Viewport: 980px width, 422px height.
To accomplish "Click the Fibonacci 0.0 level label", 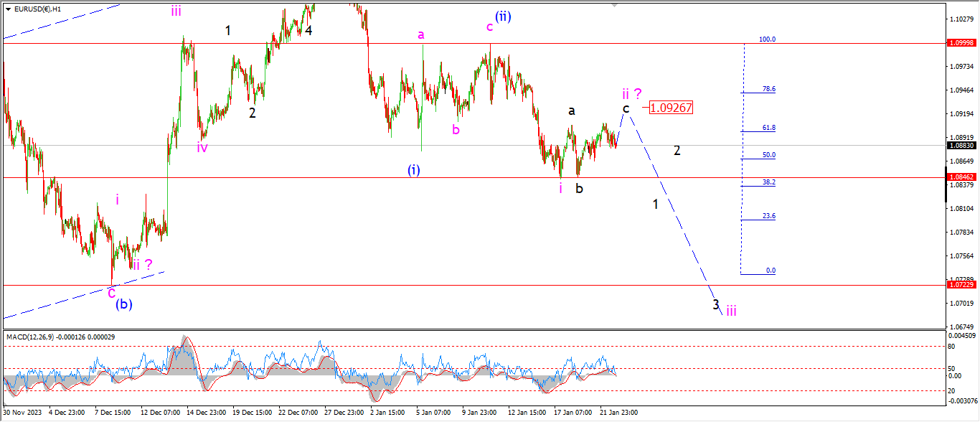I will tap(771, 271).
